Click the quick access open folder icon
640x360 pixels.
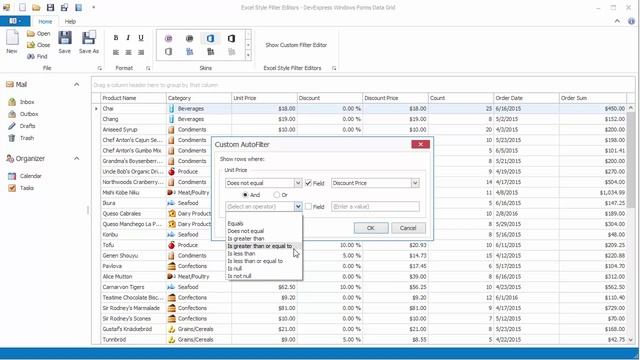[36, 7]
